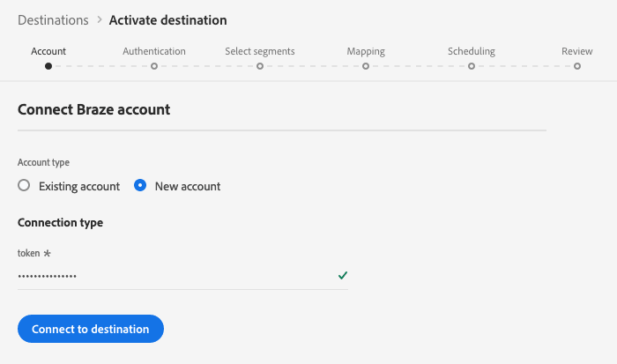
Task: Jump to the Authentication step label
Action: point(154,51)
